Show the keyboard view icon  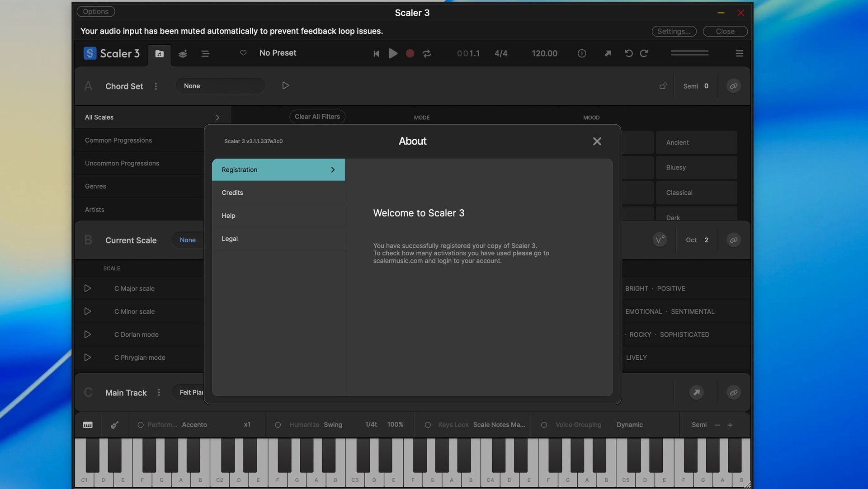88,425
